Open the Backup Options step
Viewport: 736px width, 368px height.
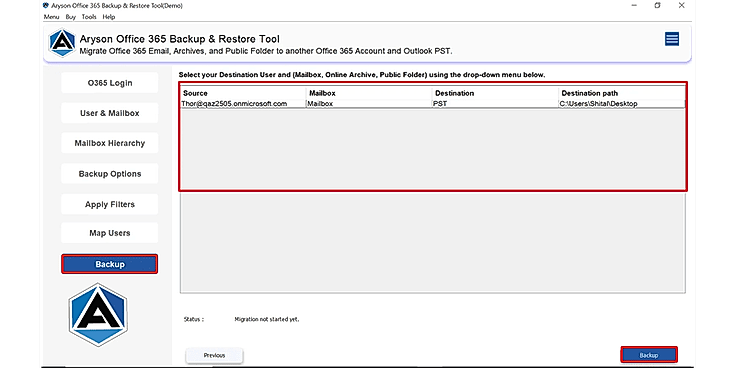coord(110,174)
